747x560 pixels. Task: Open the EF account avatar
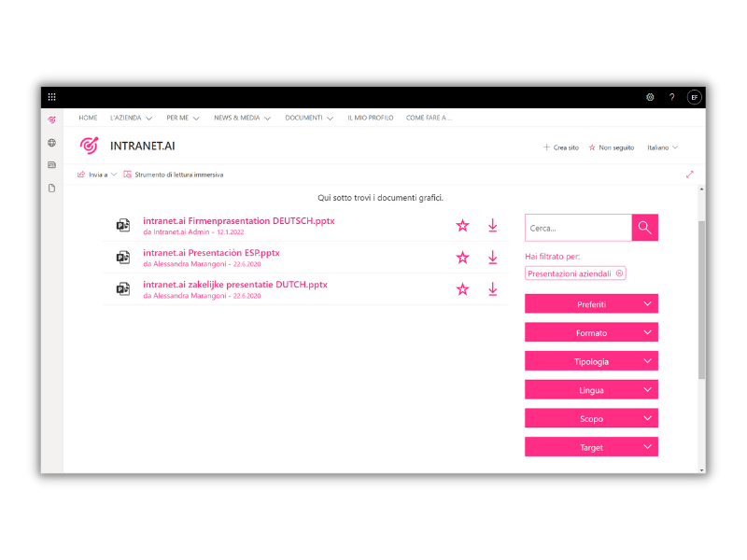694,96
